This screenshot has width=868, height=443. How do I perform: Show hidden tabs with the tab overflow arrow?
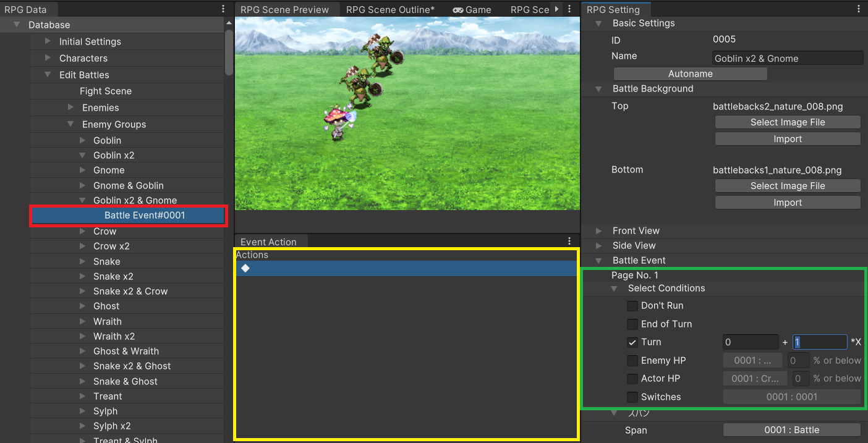556,9
